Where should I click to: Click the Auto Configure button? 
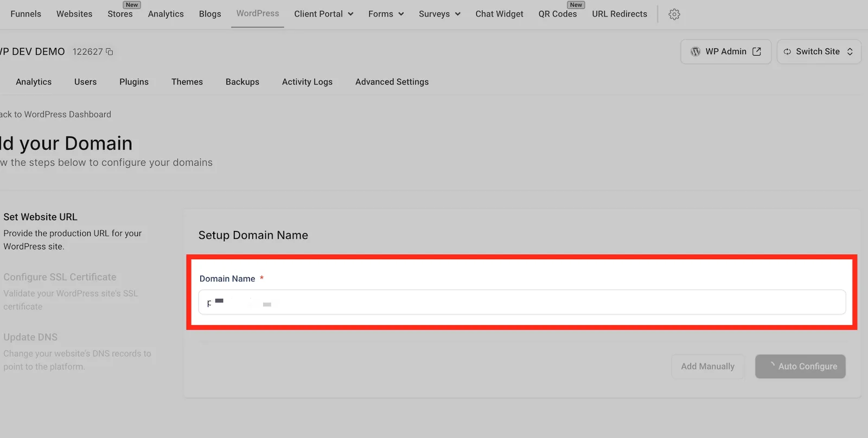click(x=800, y=366)
